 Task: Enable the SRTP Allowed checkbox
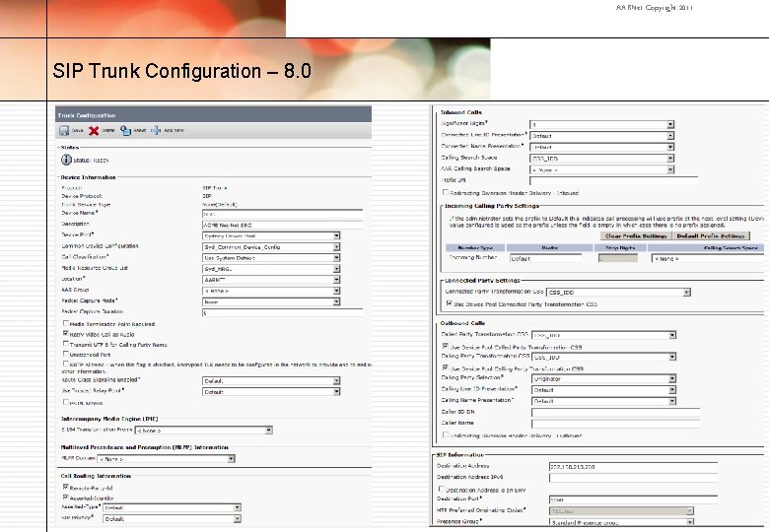(66, 364)
